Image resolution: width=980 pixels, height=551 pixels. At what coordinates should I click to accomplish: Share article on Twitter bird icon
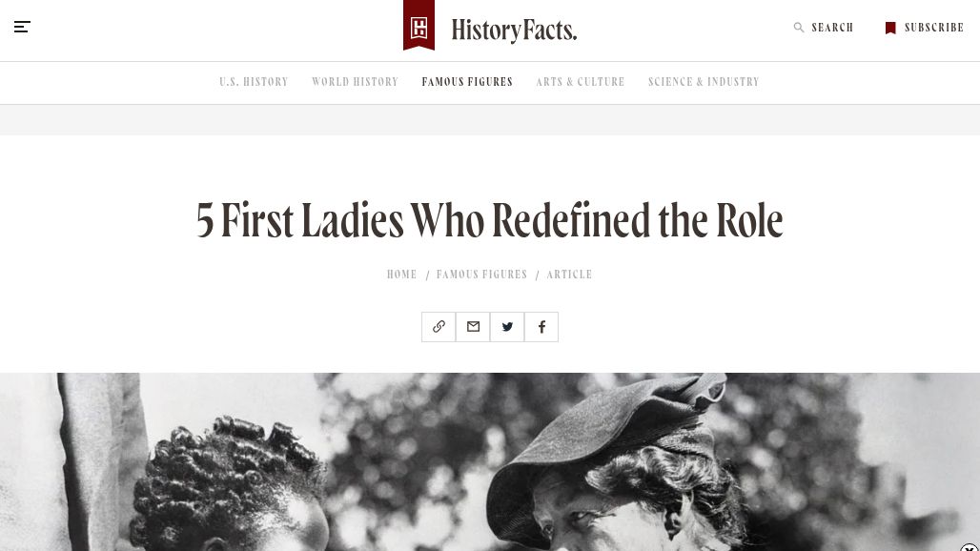507,327
